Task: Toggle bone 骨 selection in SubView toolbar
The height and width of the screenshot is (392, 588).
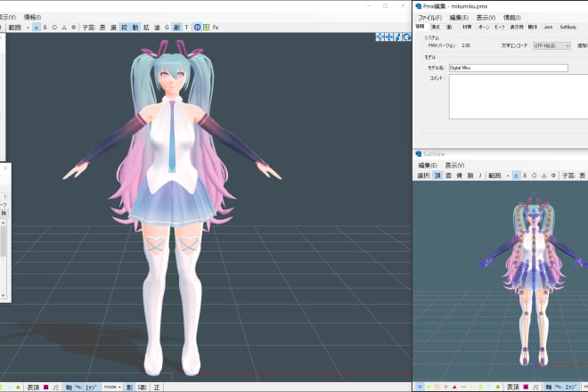Action: coord(460,176)
